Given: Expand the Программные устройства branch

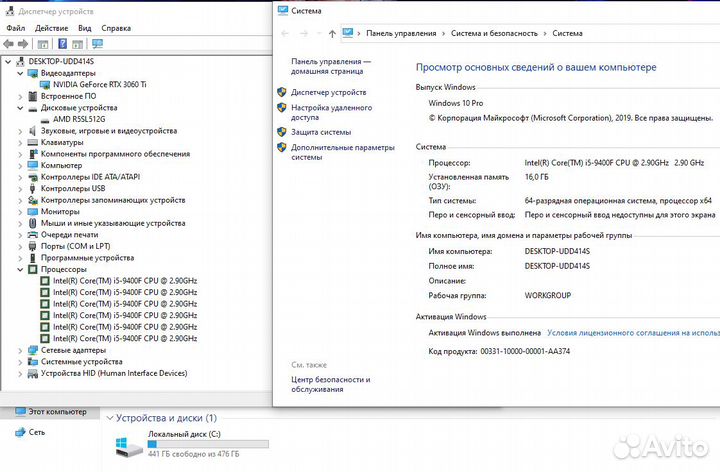Looking at the screenshot, I should click(x=20, y=258).
